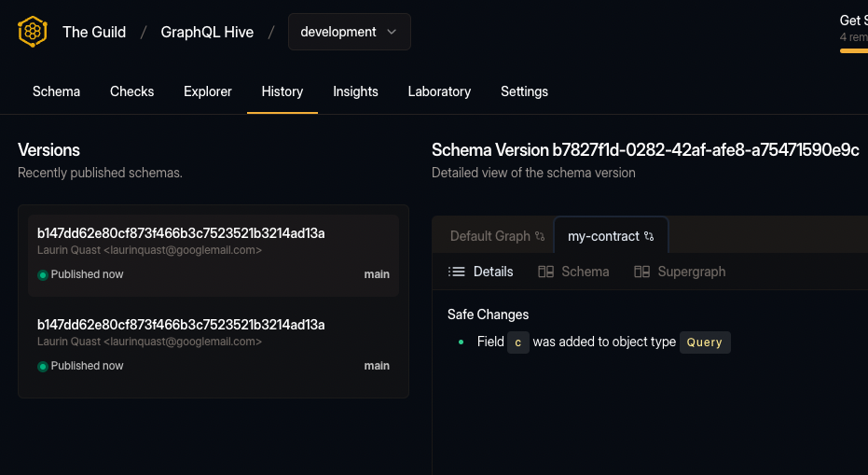Click the green status dot on second version
Screen dimensions: 868x475
click(43, 367)
